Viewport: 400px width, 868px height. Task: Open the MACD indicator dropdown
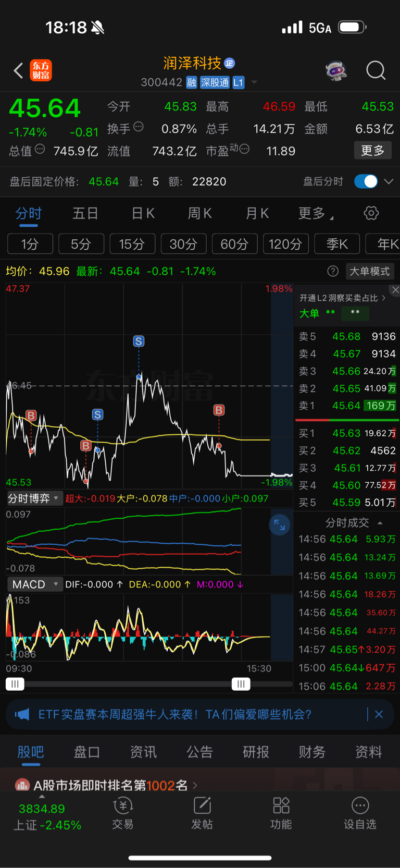pyautogui.click(x=34, y=584)
